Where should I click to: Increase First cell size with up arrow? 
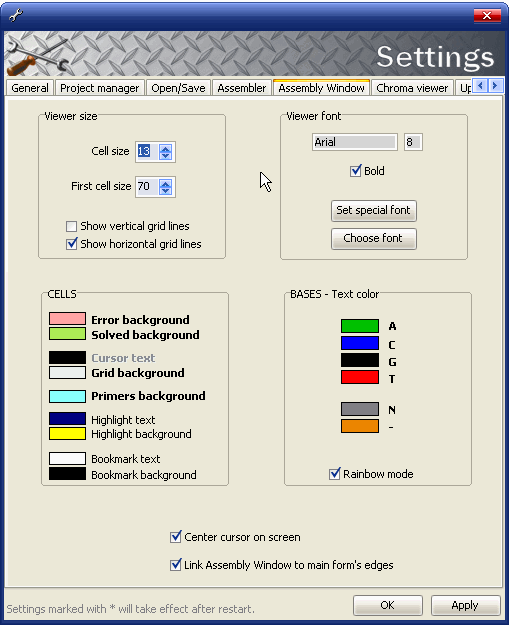[165, 183]
